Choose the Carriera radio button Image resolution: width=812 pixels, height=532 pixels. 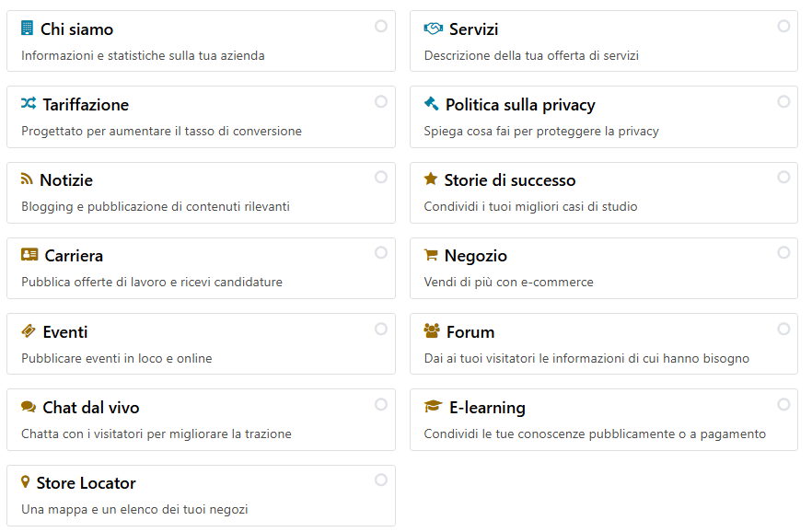click(x=381, y=252)
